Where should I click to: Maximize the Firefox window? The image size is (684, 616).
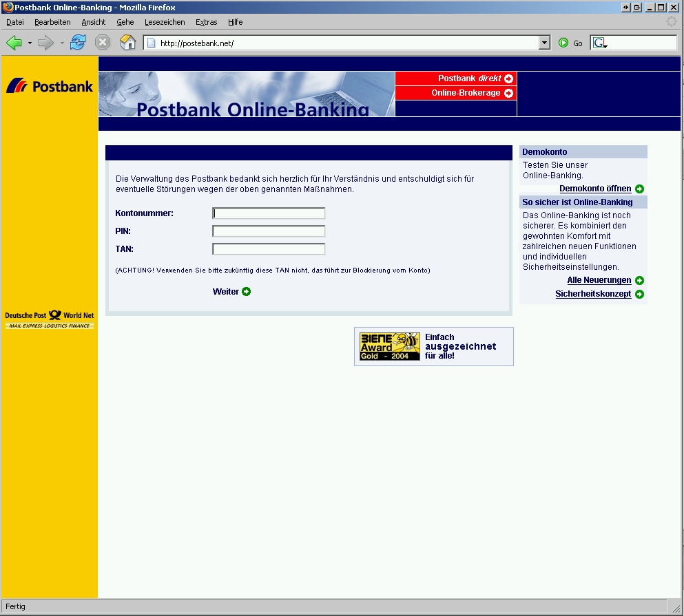(661, 8)
